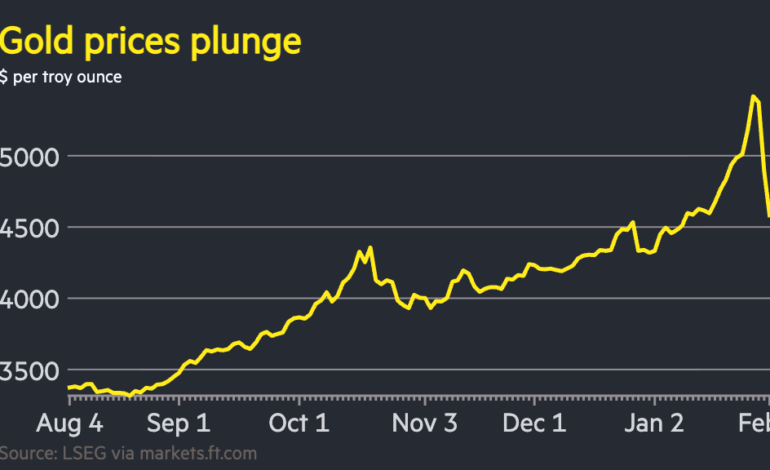Click the Oct 1 date label

tap(301, 423)
